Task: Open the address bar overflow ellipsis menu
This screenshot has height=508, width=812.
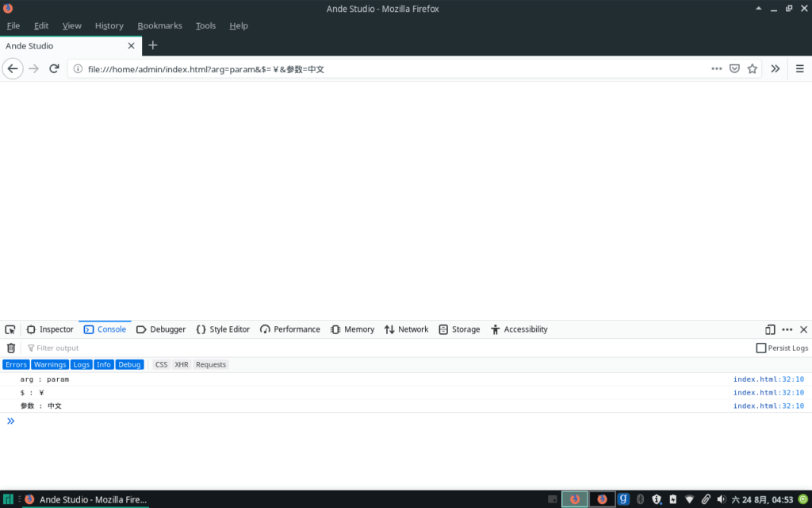Action: 716,69
